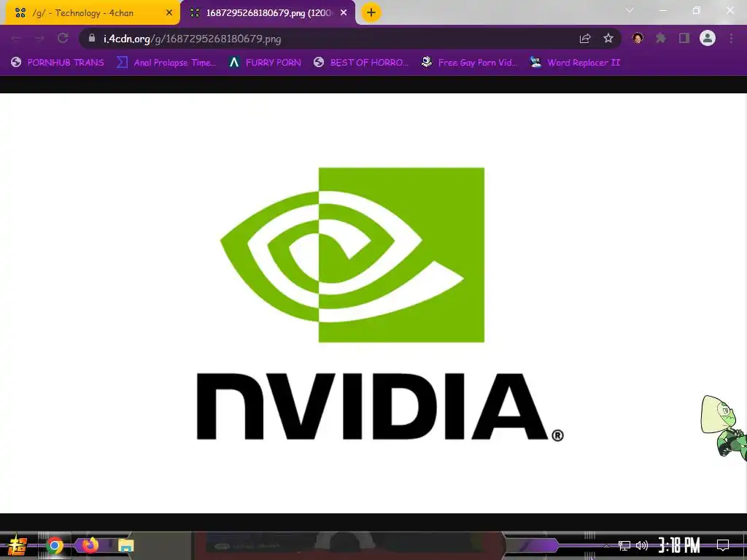Open File Explorer from the taskbar
The width and height of the screenshot is (747, 560).
pos(126,545)
